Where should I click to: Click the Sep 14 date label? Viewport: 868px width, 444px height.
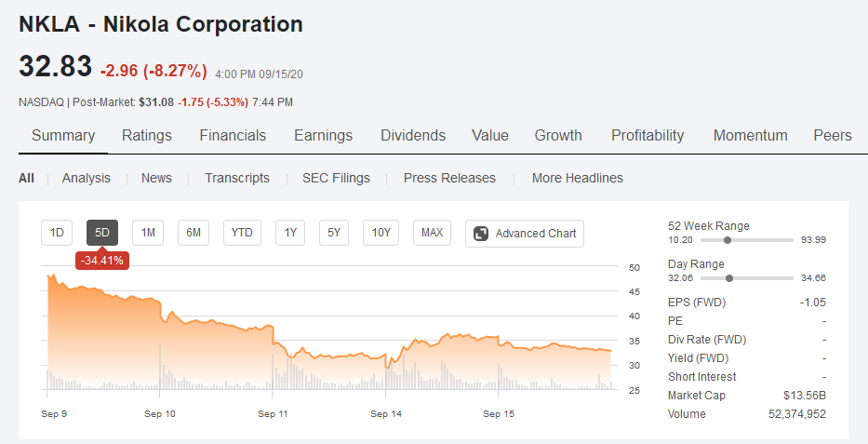(386, 414)
